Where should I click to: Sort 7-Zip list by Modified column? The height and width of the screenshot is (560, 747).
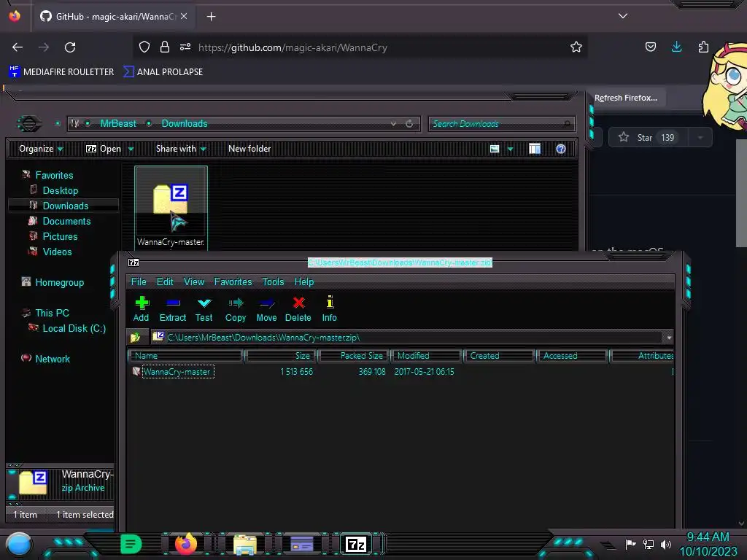click(426, 356)
